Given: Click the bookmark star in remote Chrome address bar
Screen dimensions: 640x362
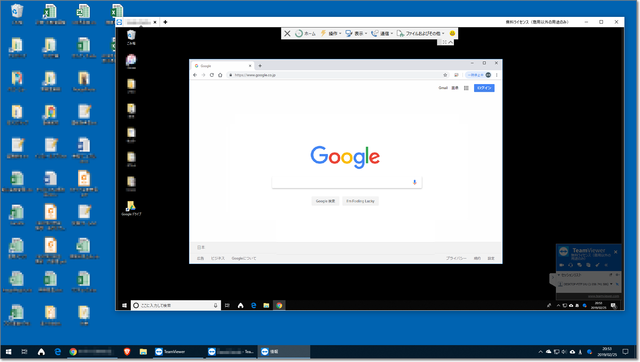Looking at the screenshot, I should 445,75.
